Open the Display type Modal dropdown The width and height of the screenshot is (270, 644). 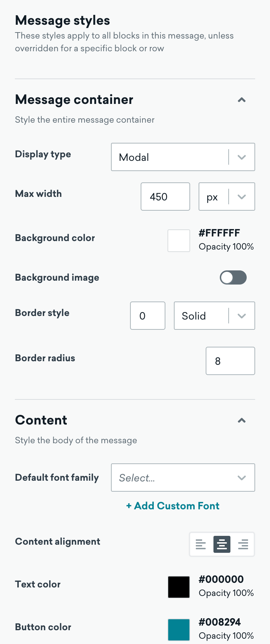point(183,157)
